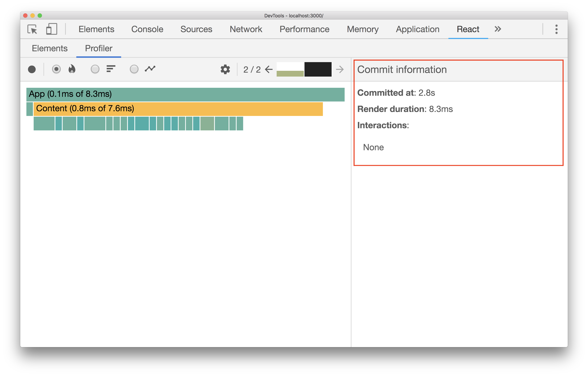Open the hidden panels overflow chevron
The image size is (588, 376).
point(497,29)
